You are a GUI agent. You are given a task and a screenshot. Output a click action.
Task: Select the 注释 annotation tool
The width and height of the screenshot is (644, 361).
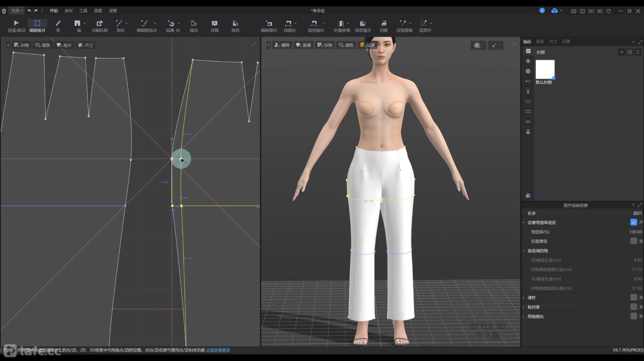pyautogui.click(x=214, y=26)
